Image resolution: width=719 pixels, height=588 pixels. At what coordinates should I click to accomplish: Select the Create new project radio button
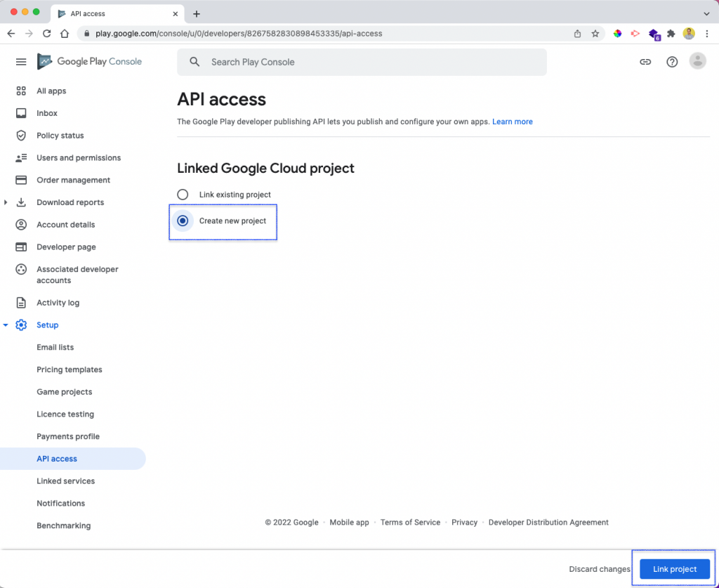point(183,221)
